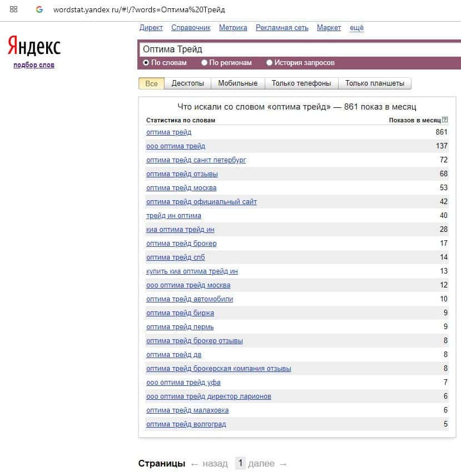Switch to the Только планшеты tab
Image resolution: width=461 pixels, height=476 pixels.
pyautogui.click(x=375, y=83)
